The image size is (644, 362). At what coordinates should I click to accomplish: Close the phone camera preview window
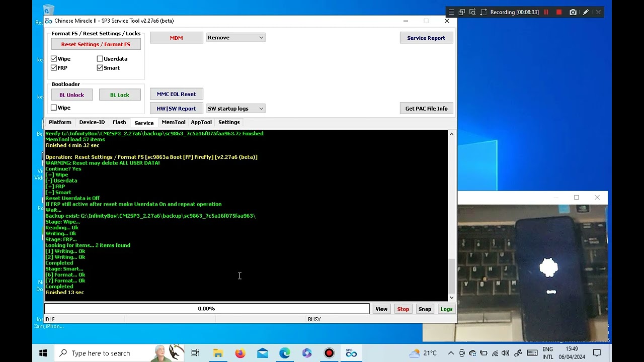[x=597, y=198]
